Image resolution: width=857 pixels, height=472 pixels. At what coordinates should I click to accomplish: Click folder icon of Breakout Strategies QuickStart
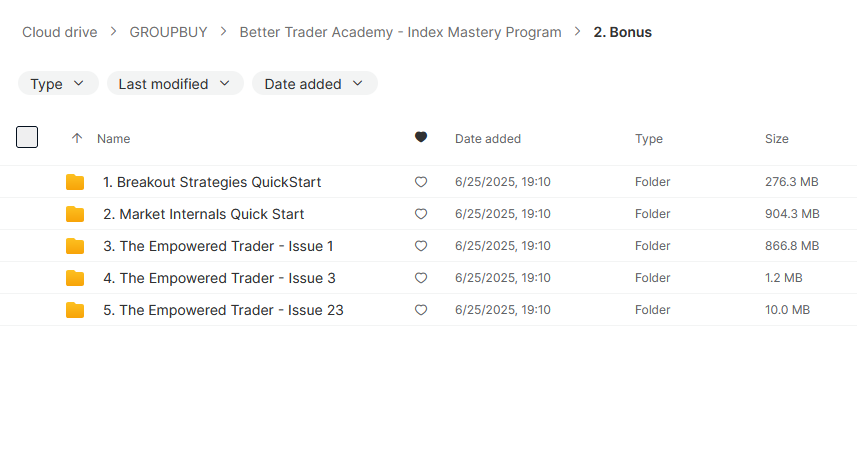(75, 182)
